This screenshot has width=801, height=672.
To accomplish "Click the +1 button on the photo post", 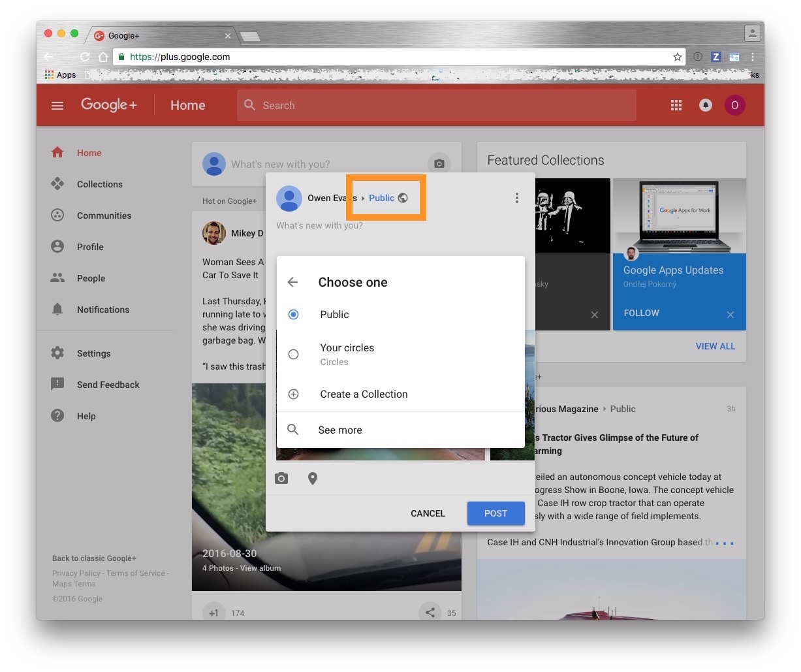I will pyautogui.click(x=213, y=613).
